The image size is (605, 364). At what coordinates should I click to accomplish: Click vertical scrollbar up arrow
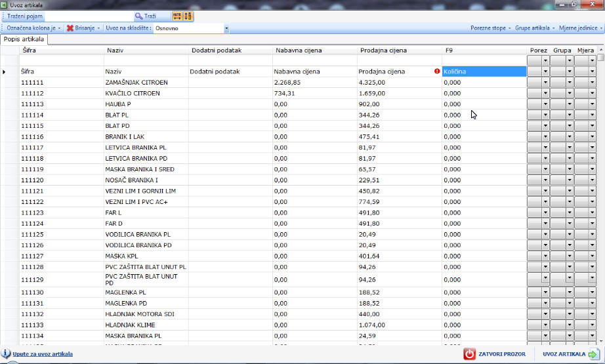coord(601,50)
